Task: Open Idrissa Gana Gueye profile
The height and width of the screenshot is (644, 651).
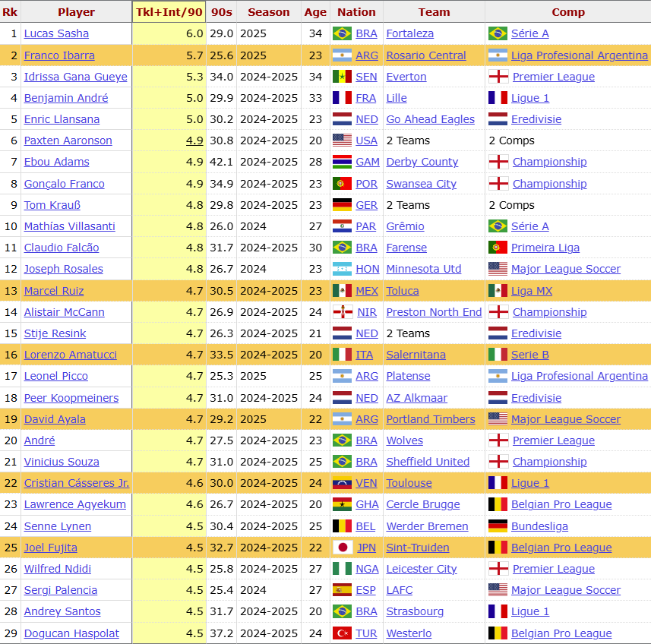Action: (75, 77)
